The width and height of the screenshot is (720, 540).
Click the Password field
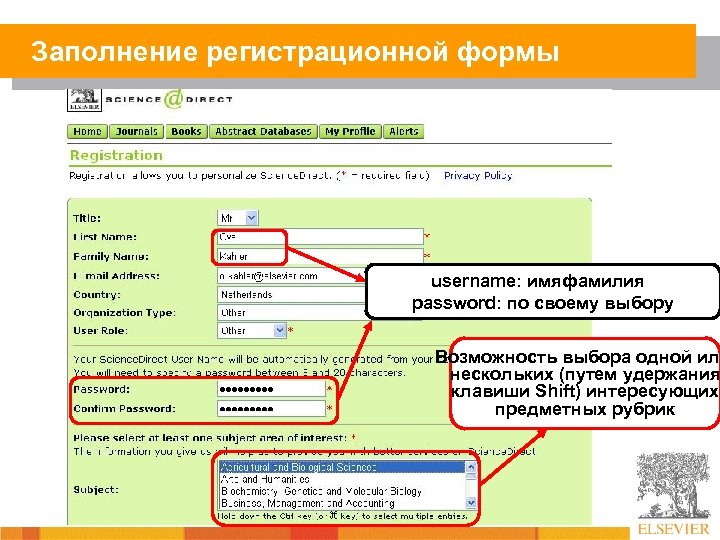click(x=271, y=389)
